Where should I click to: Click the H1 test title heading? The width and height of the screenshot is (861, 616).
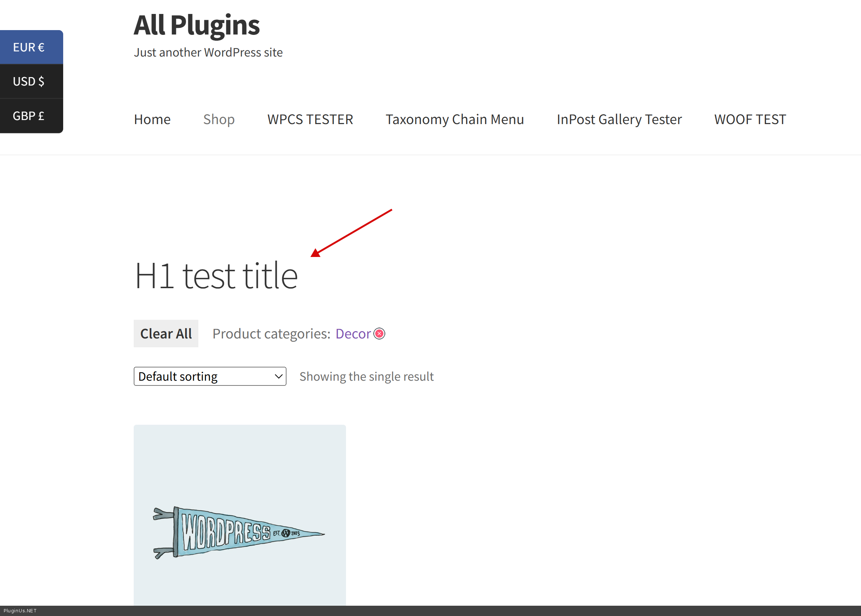point(216,276)
